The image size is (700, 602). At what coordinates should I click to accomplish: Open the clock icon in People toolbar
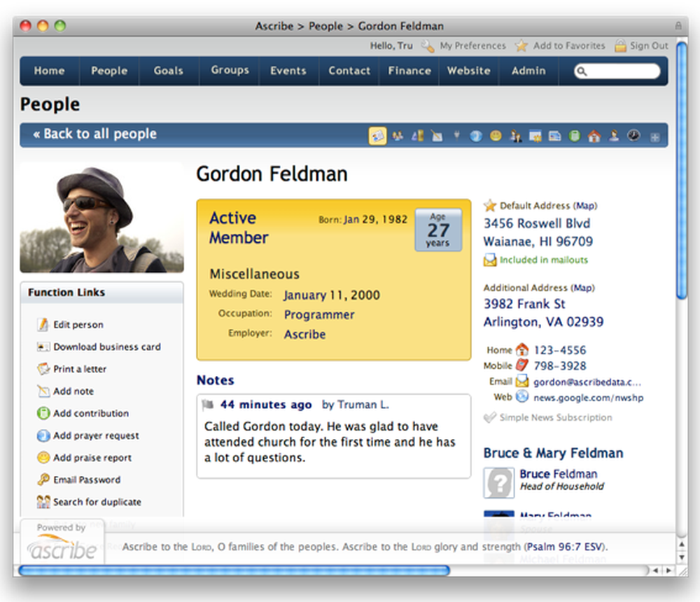(633, 135)
